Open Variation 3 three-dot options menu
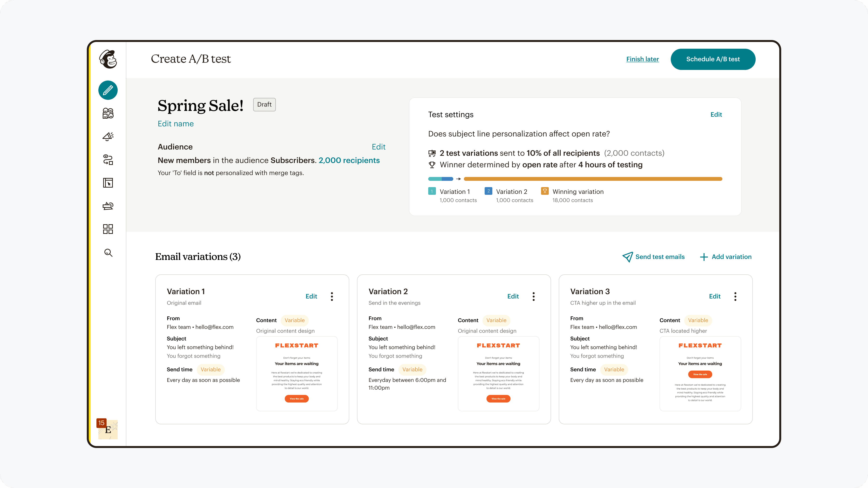 coord(735,296)
